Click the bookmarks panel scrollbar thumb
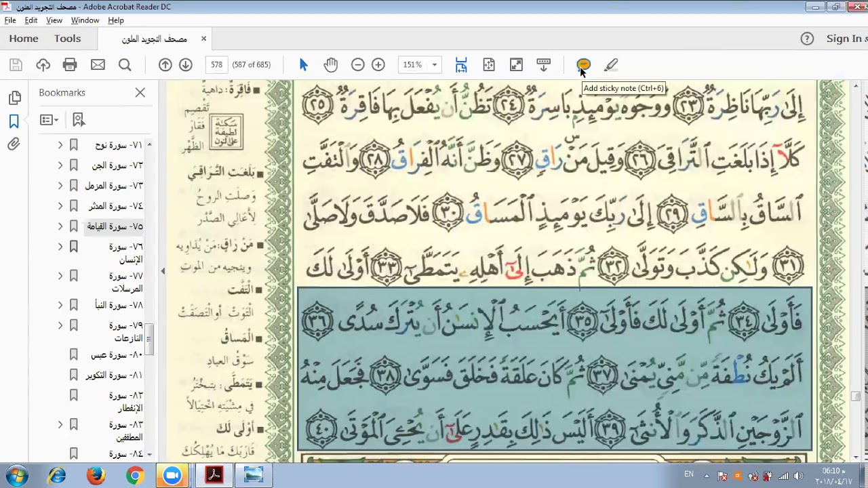The width and height of the screenshot is (868, 488). point(149,339)
